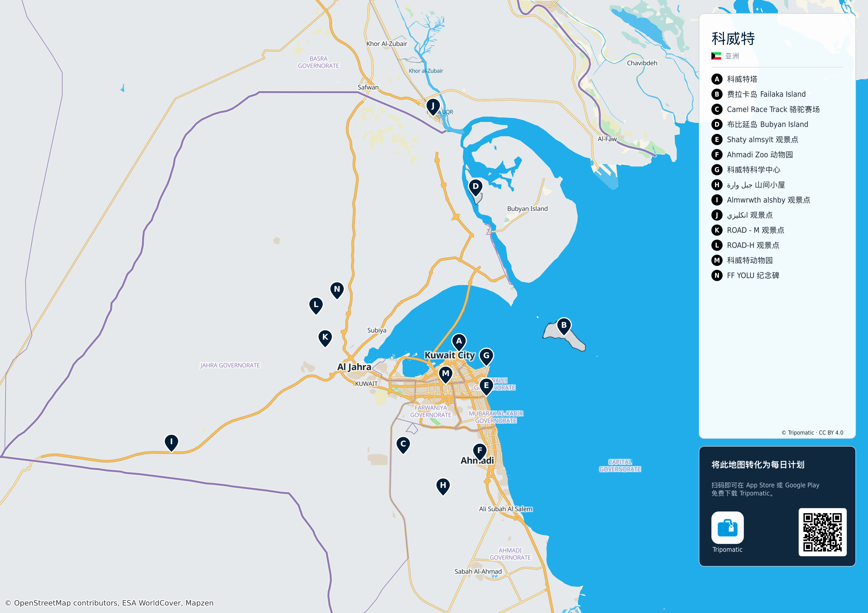Click map pin A near Kuwait City
The height and width of the screenshot is (613, 868).
459,342
